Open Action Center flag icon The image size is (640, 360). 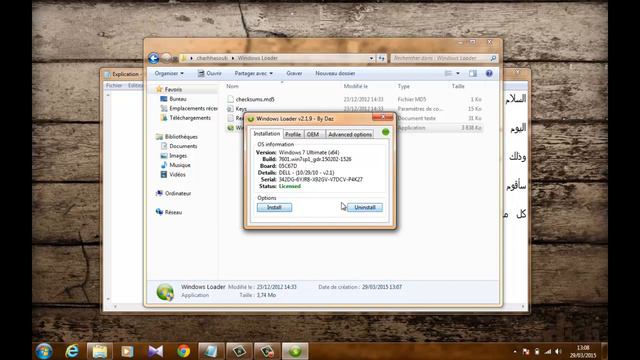coord(526,351)
